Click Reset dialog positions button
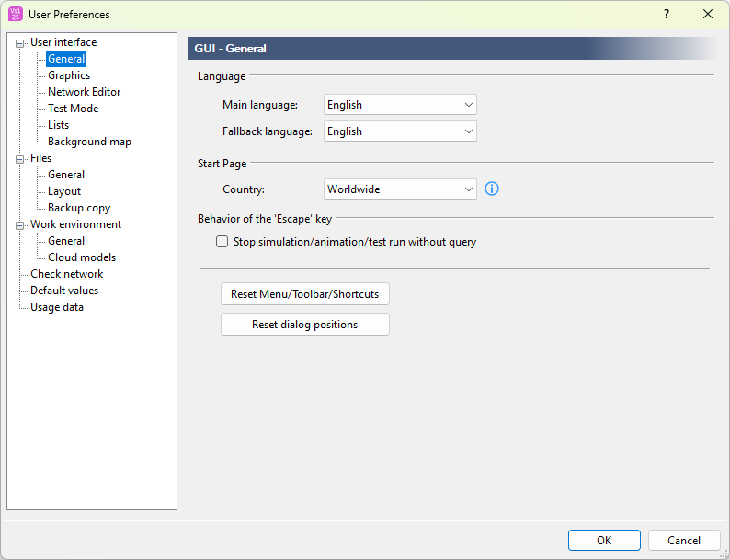This screenshot has width=730, height=560. point(305,325)
